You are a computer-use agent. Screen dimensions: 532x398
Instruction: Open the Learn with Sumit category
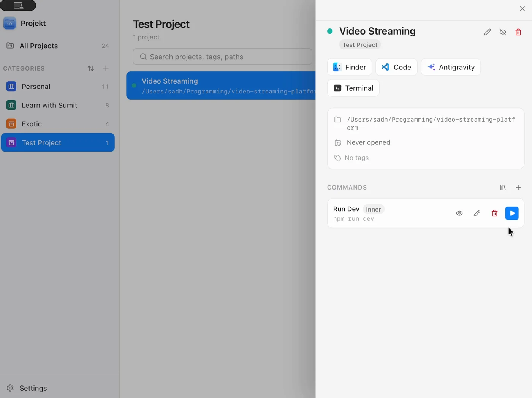(58, 105)
